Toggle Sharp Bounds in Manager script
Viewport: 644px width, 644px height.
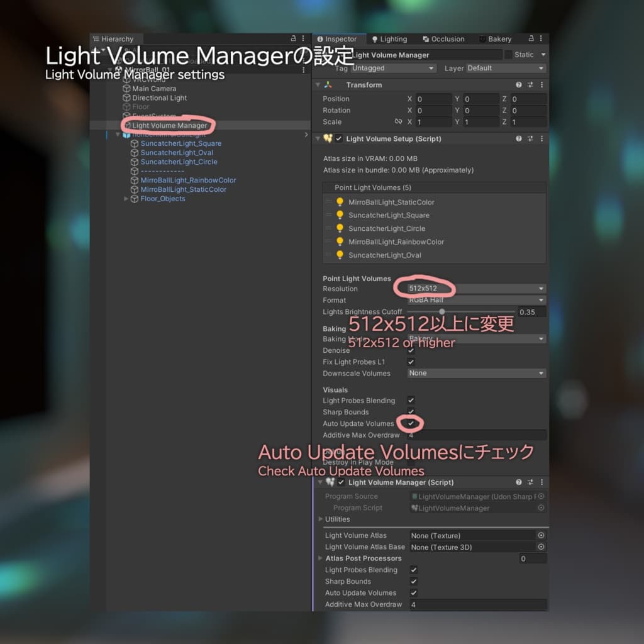[x=414, y=582]
